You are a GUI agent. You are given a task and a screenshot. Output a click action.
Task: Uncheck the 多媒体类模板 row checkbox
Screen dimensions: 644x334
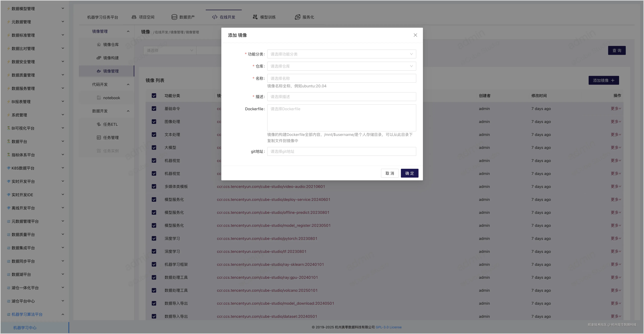[x=154, y=187]
